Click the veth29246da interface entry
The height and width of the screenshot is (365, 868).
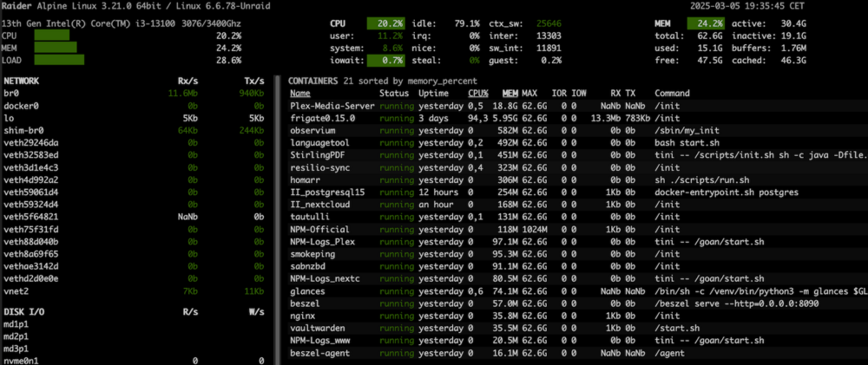pyautogui.click(x=31, y=143)
